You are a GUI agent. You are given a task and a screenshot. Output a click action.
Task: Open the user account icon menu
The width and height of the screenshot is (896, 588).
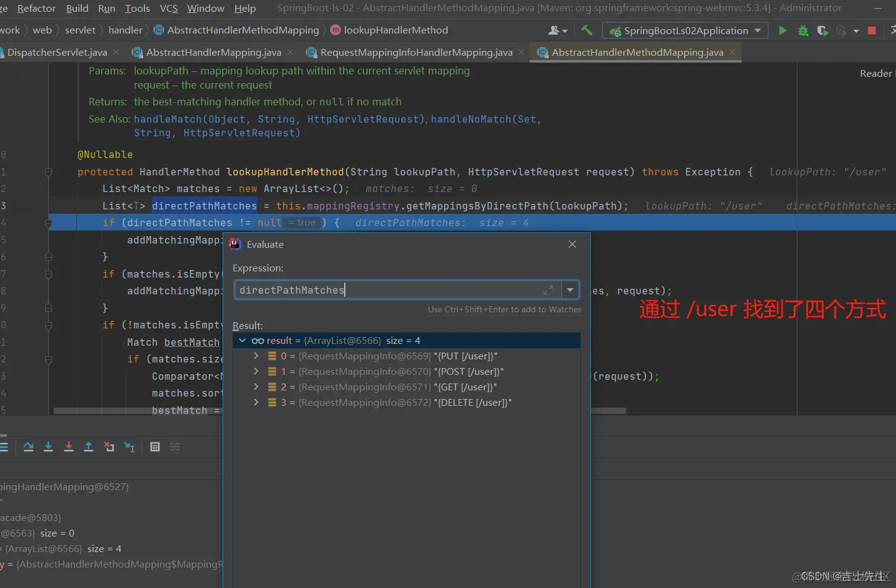[557, 30]
